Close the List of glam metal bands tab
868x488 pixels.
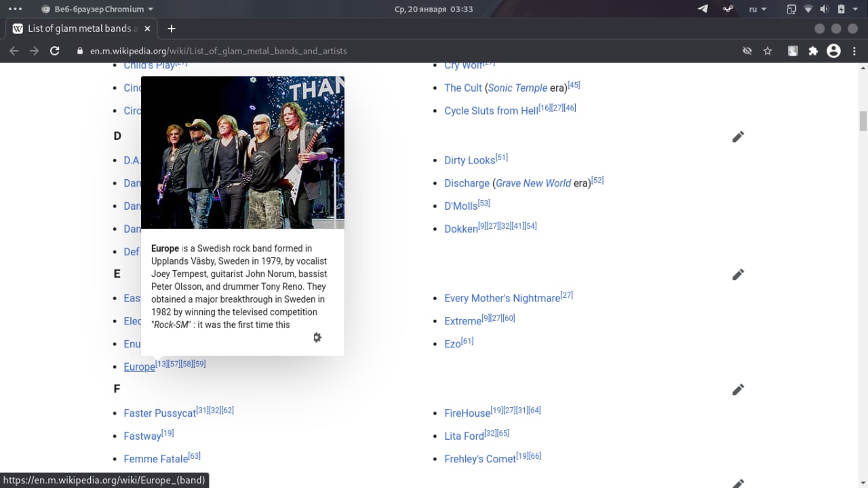click(x=147, y=29)
